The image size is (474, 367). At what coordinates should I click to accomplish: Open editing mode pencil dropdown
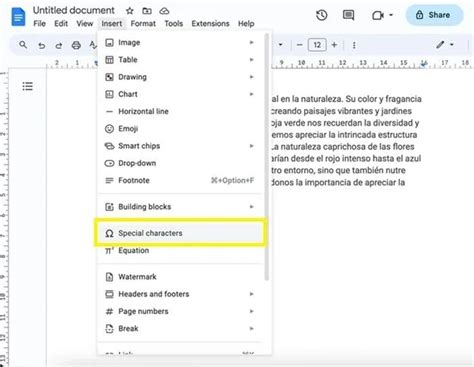[x=445, y=45]
